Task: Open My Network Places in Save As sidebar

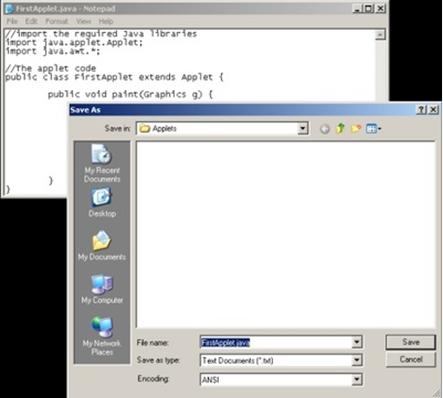Action: [102, 336]
